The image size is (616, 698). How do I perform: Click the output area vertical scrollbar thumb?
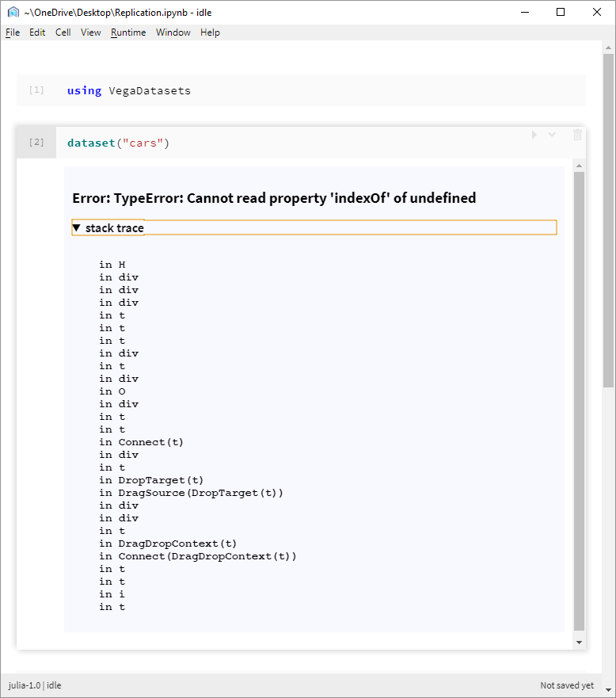point(579,402)
